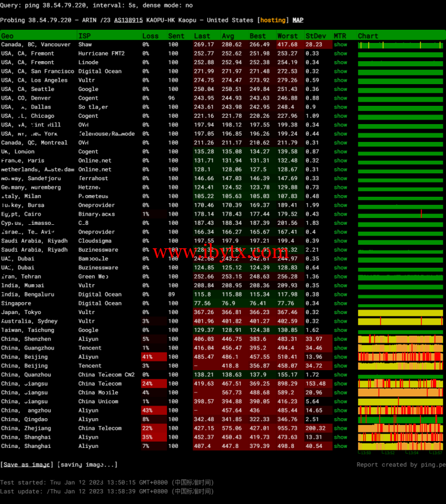This screenshot has height=504, width=446.
Task: Show MTR for Vancouver Shaw row
Action: point(341,45)
